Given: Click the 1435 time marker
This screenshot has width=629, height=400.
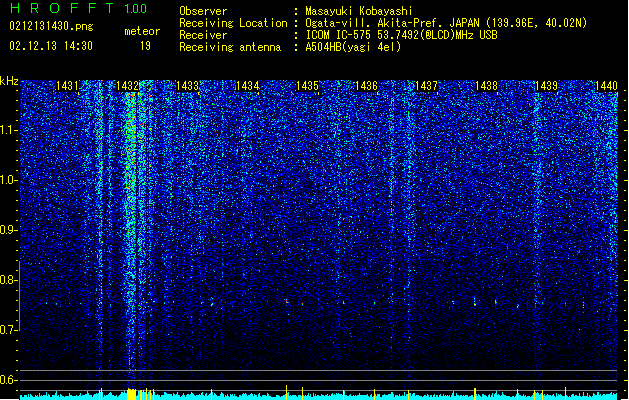Looking at the screenshot, I should [x=307, y=86].
